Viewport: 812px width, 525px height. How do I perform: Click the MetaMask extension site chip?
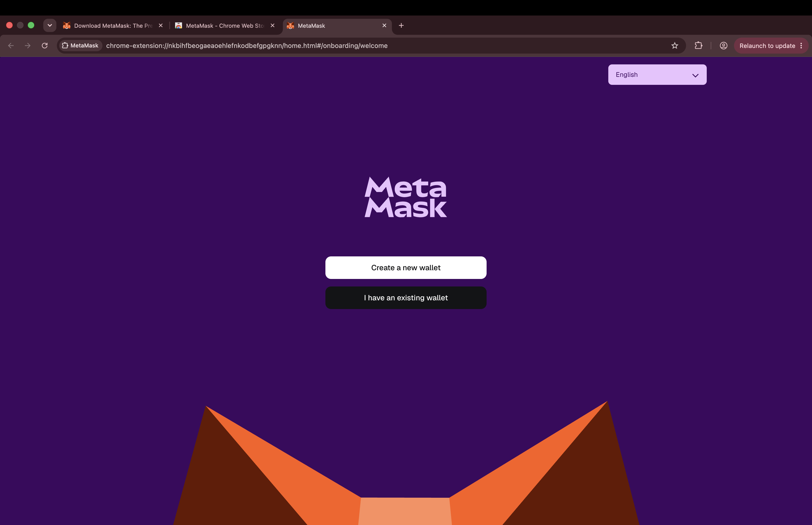tap(81, 46)
